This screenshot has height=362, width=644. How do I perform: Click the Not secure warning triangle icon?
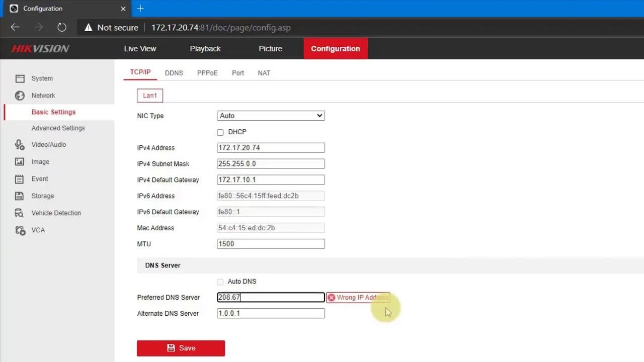89,28
